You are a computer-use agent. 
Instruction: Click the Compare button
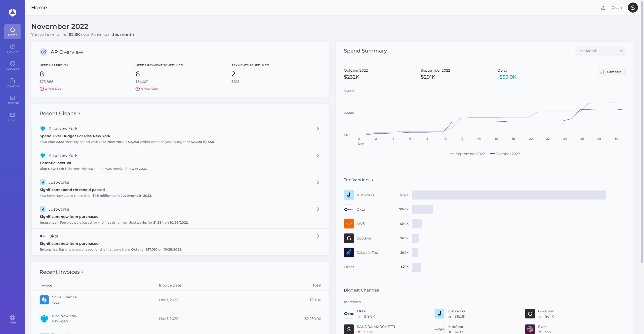[x=612, y=72]
